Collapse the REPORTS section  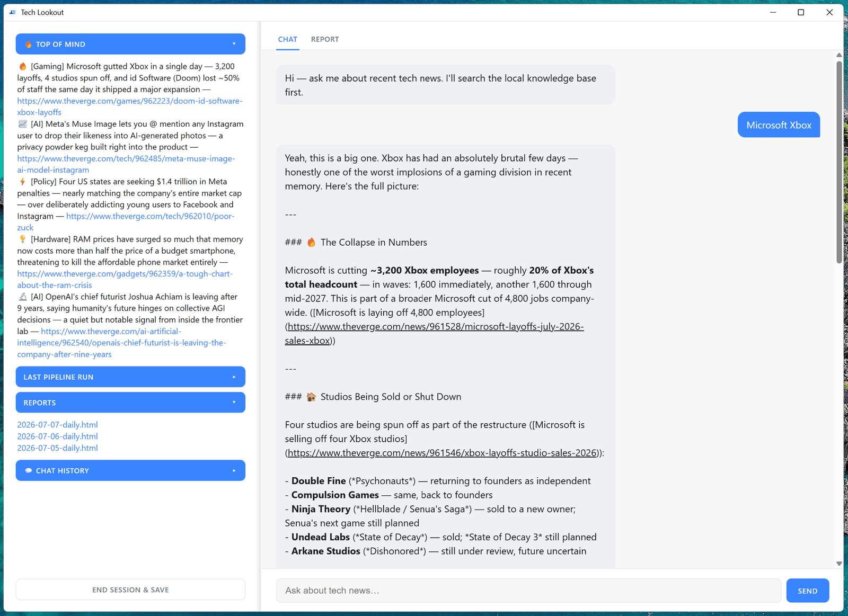[x=130, y=403]
